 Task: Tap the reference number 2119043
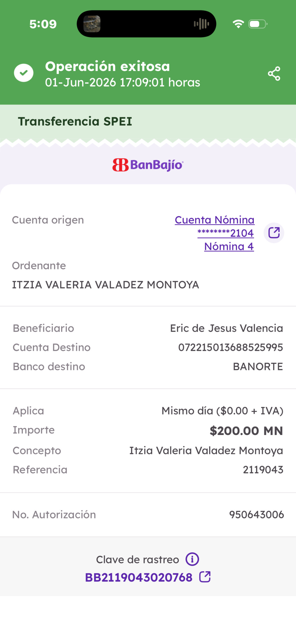tap(263, 470)
